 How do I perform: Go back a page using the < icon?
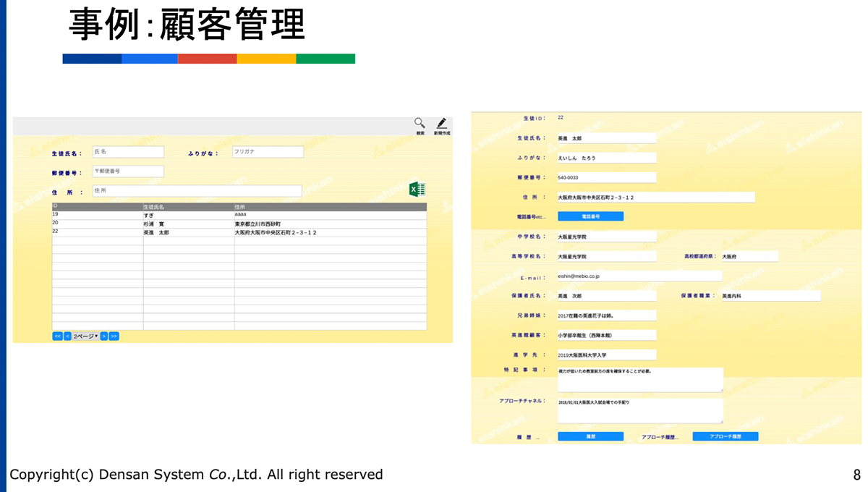coord(67,336)
